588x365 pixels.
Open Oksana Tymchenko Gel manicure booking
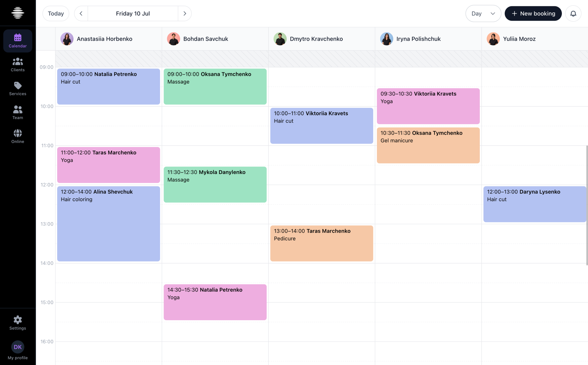coord(428,145)
